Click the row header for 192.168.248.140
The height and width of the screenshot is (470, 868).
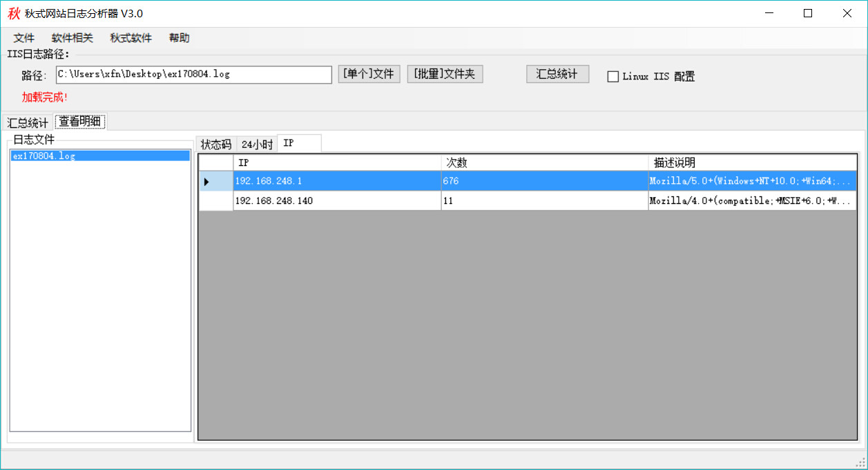pos(216,200)
